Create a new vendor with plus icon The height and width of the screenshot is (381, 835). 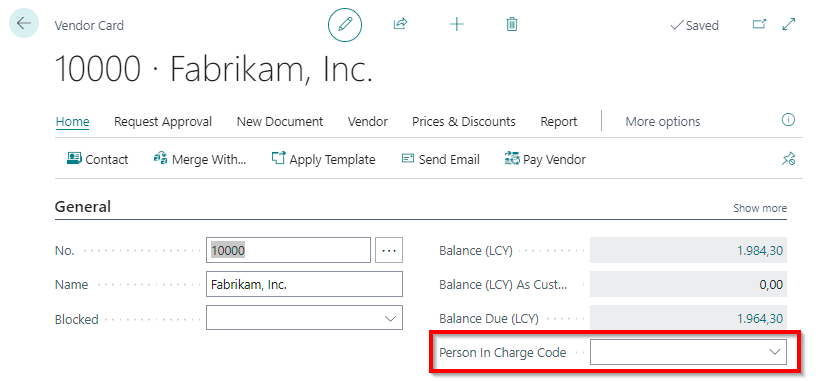click(457, 24)
